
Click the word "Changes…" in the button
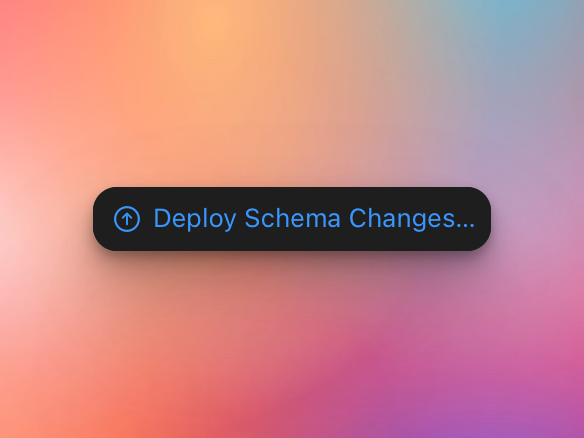[x=412, y=219]
